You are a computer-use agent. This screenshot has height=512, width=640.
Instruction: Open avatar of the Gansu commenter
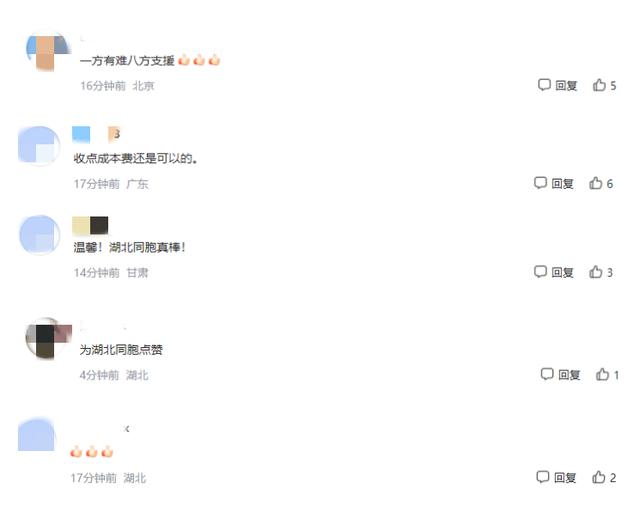pos(40,235)
